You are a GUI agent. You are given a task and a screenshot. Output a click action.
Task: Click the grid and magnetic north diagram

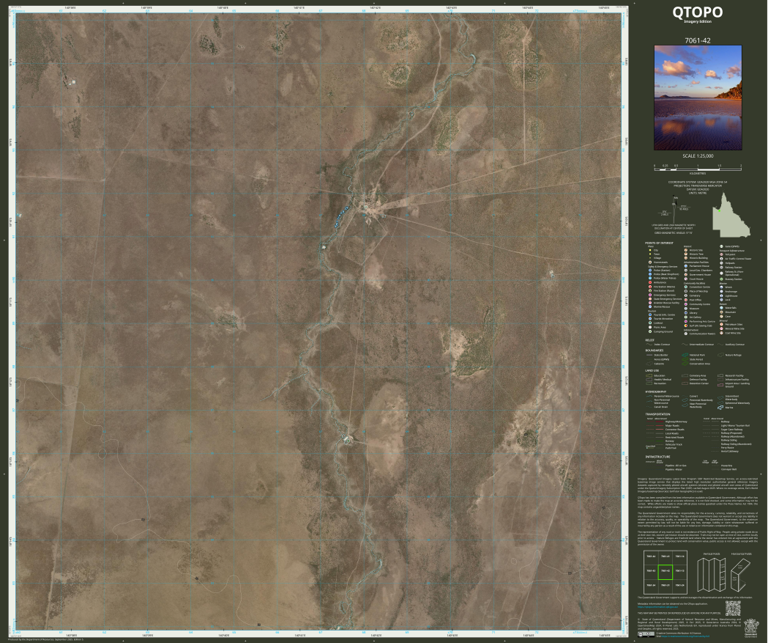point(674,210)
